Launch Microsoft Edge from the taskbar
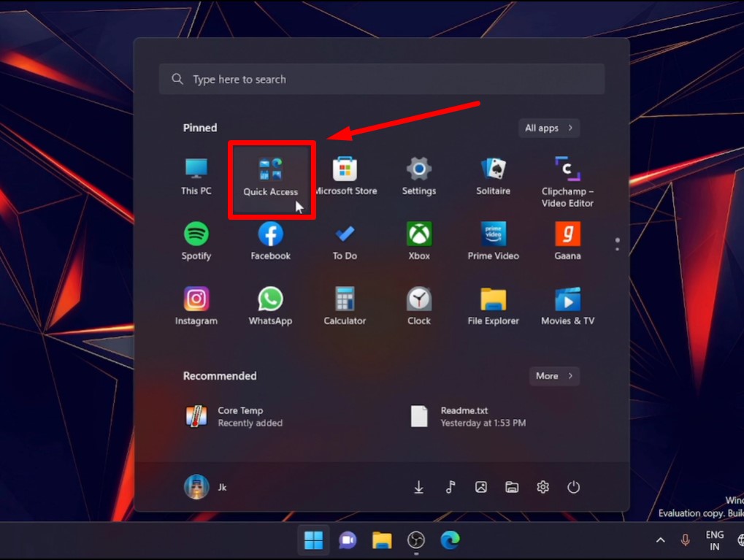This screenshot has width=744, height=560. click(450, 540)
